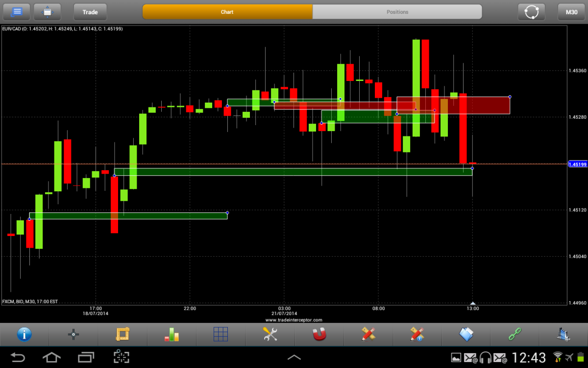588x368 pixels.
Task: Click the 08:00 time axis label
Action: [378, 309]
